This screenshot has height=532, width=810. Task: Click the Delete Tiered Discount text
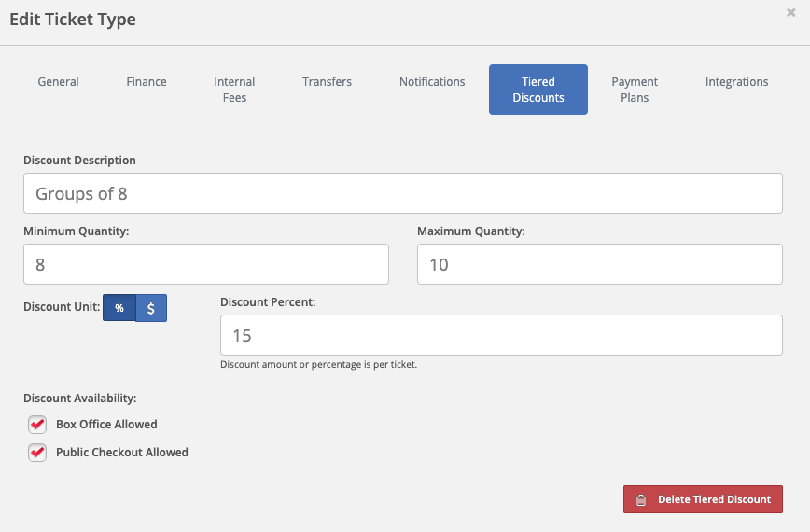pos(715,499)
